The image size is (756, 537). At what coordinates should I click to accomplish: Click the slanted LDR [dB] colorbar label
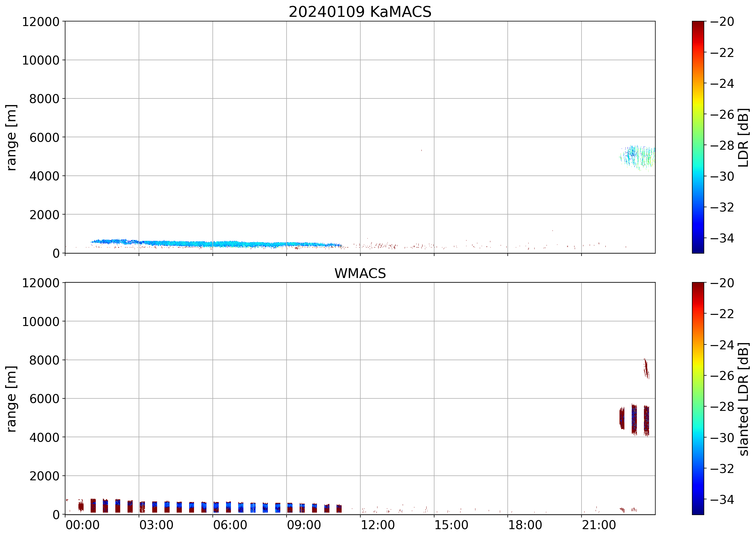(x=744, y=399)
